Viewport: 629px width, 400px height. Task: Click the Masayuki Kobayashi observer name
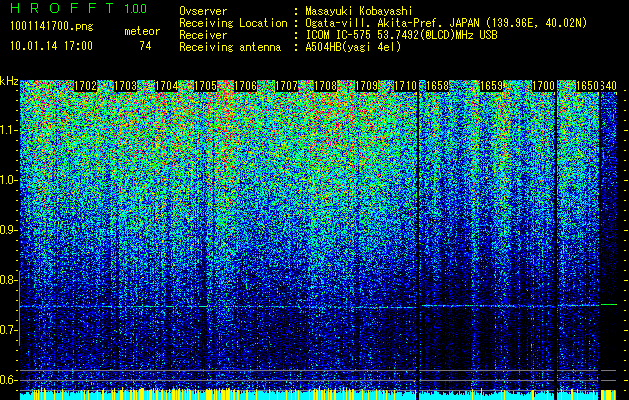click(x=359, y=12)
